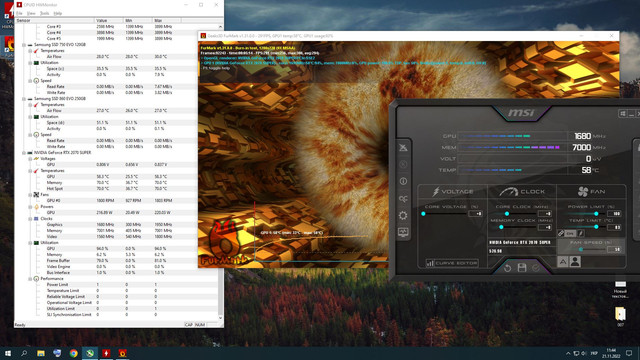Switch to FurMark via its taskbar icon
Viewport: 640px width, 360px height.
[x=122, y=353]
